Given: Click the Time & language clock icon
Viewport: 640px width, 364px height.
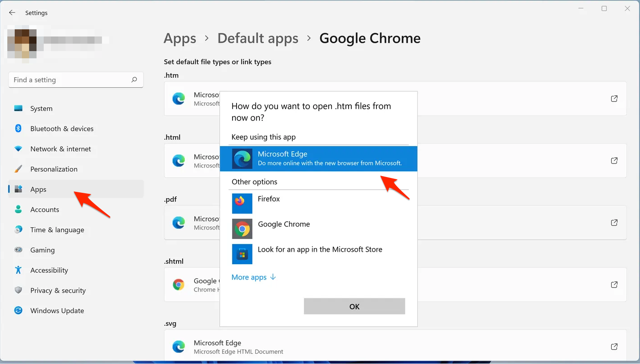Looking at the screenshot, I should (18, 230).
